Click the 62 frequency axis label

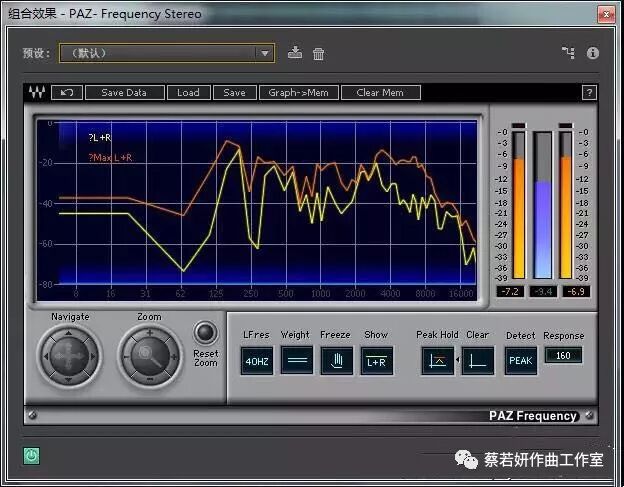pyautogui.click(x=181, y=294)
